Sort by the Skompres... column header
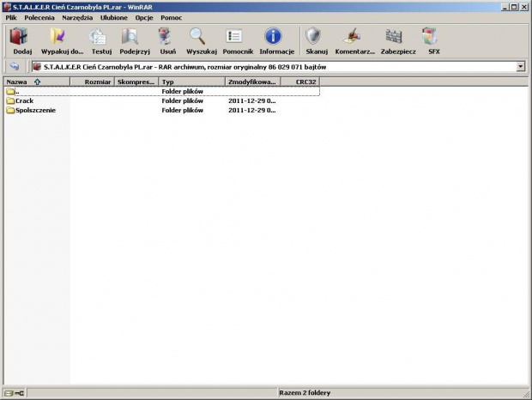 [x=136, y=82]
